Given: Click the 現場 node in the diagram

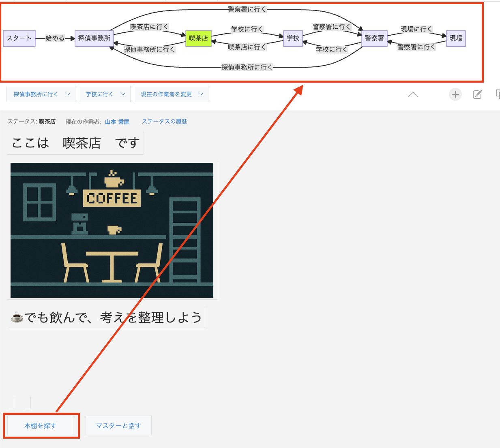Looking at the screenshot, I should click(456, 38).
